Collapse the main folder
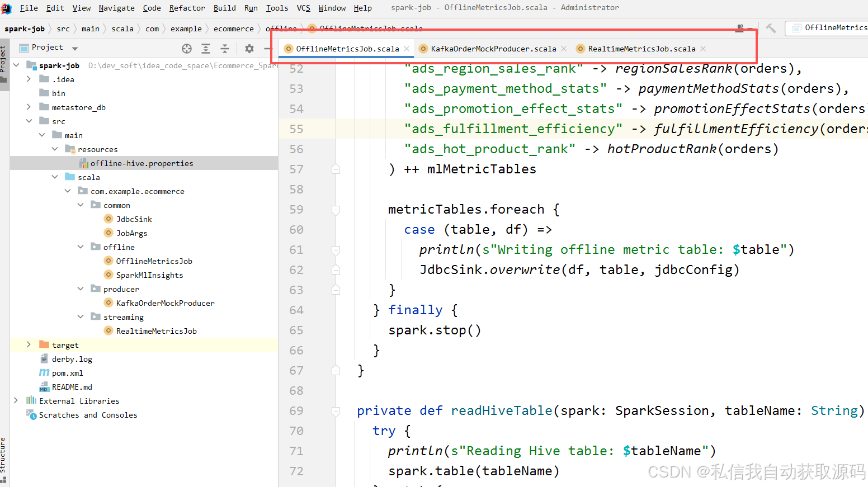This screenshot has height=487, width=868. click(42, 135)
